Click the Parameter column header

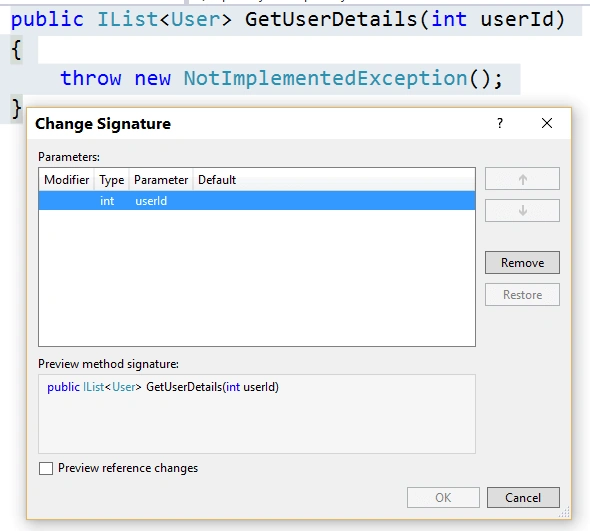[161, 180]
